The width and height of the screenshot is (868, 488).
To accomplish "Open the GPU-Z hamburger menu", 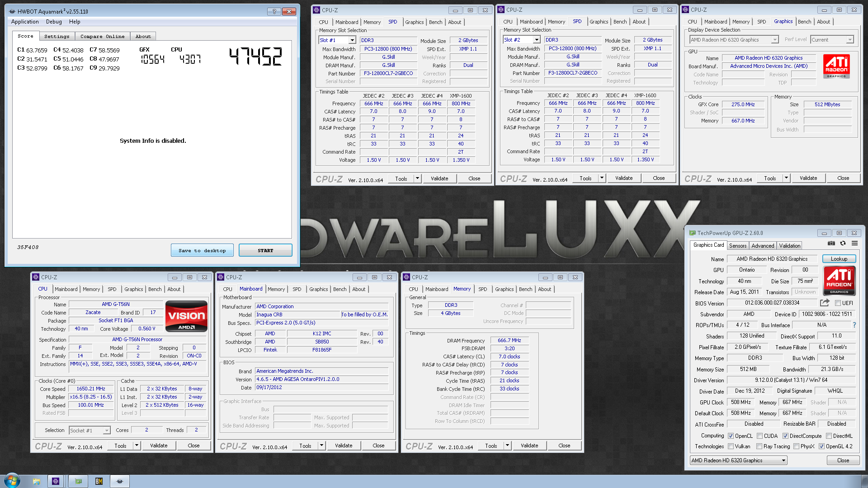I will coord(854,243).
